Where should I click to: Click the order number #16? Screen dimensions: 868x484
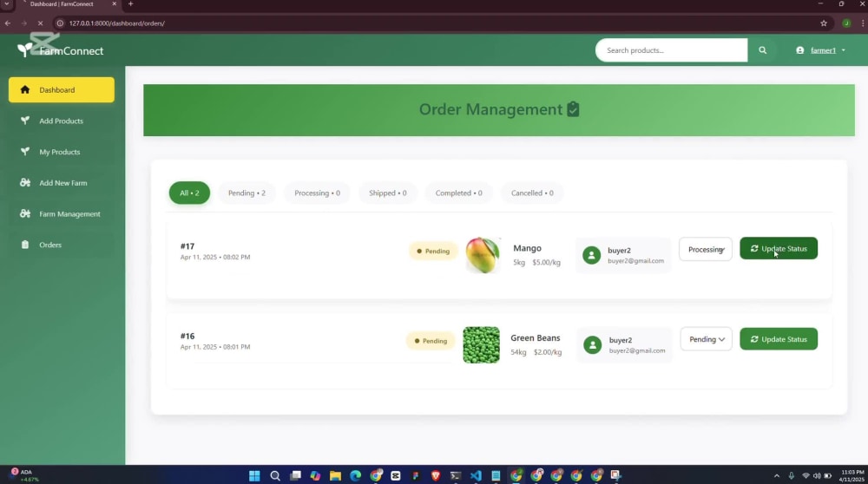coord(187,336)
